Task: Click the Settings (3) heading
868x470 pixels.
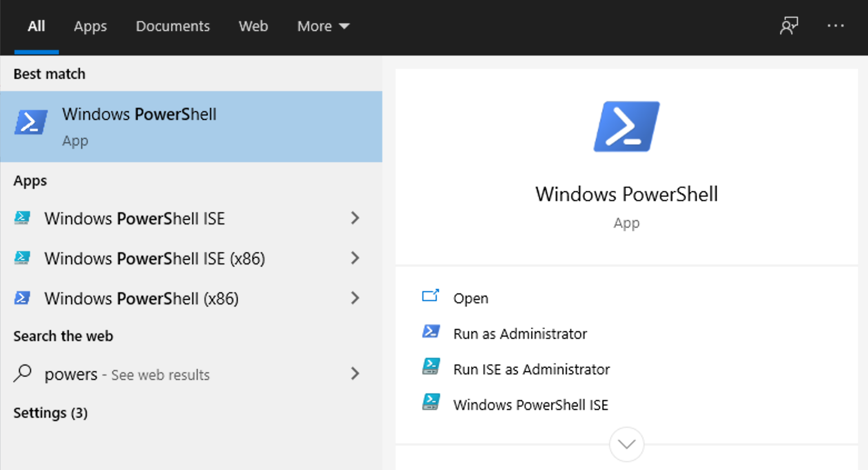Action: tap(51, 413)
